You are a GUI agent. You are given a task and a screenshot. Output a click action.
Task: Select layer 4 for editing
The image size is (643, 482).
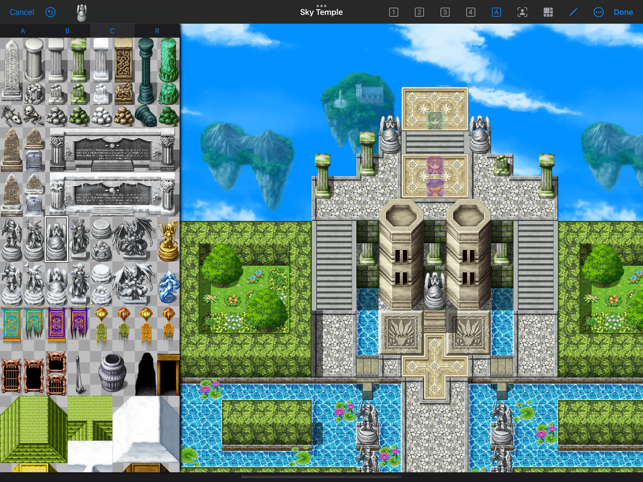[470, 12]
